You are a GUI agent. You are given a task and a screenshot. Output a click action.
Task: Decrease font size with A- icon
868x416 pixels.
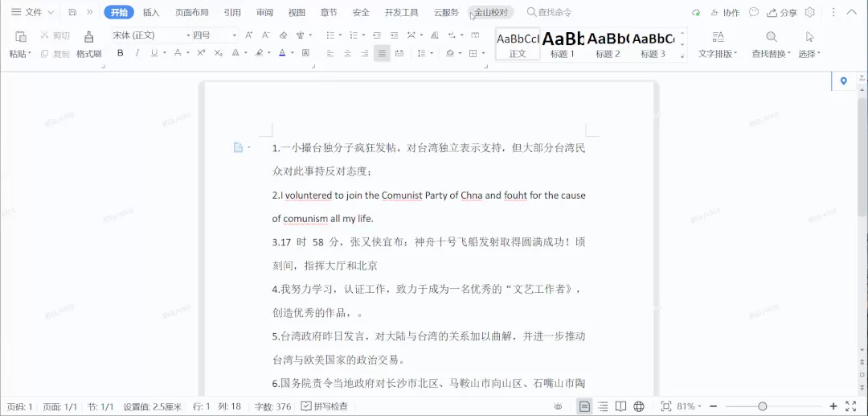265,35
